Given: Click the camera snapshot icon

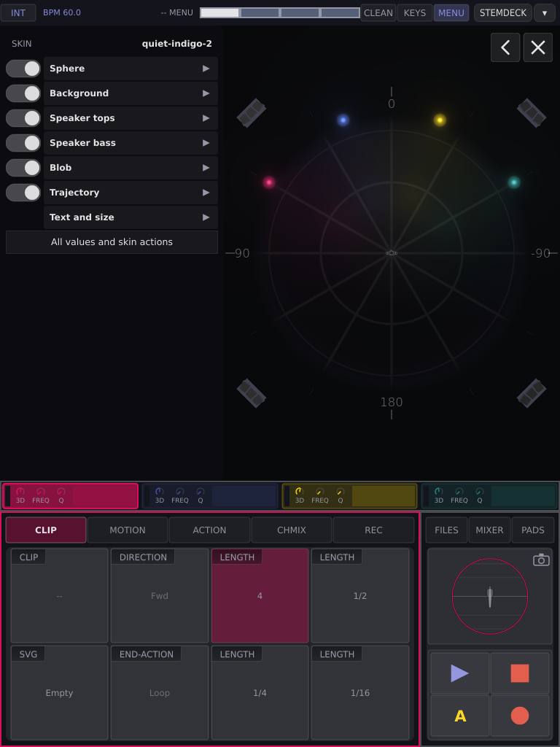Looking at the screenshot, I should click(542, 560).
